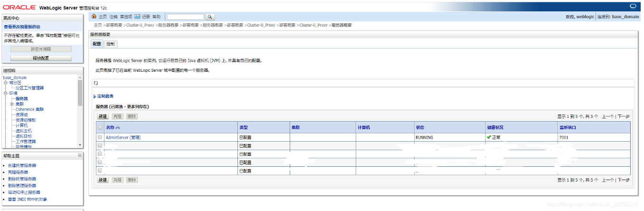The height and width of the screenshot is (211, 644).
Task: Switch to the 配置 tab
Action: point(97,44)
